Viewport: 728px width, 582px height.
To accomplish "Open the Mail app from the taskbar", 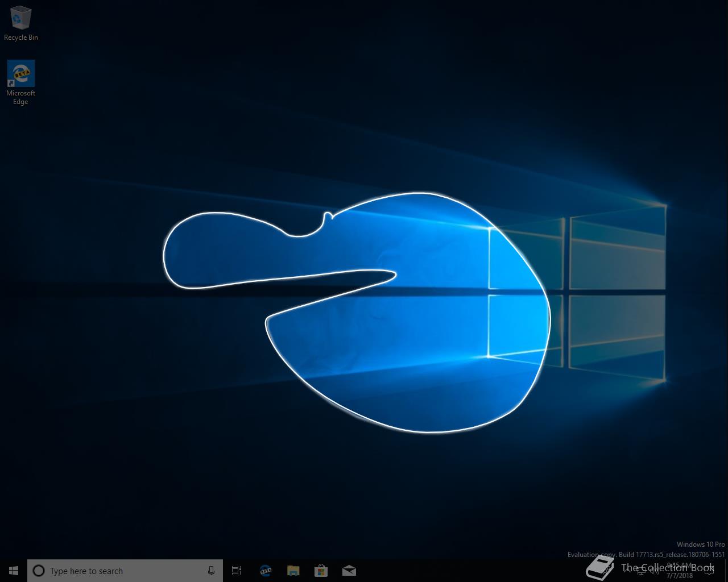I will tap(349, 571).
